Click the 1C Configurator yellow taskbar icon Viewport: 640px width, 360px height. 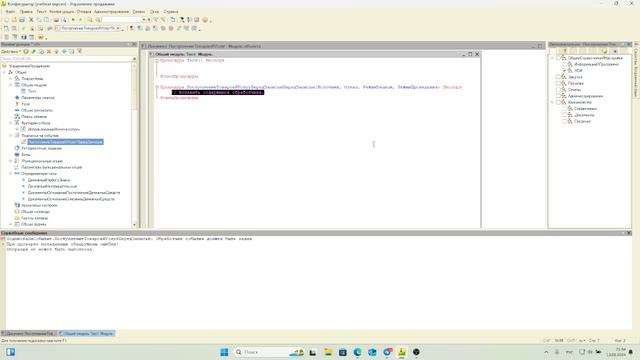point(402,352)
